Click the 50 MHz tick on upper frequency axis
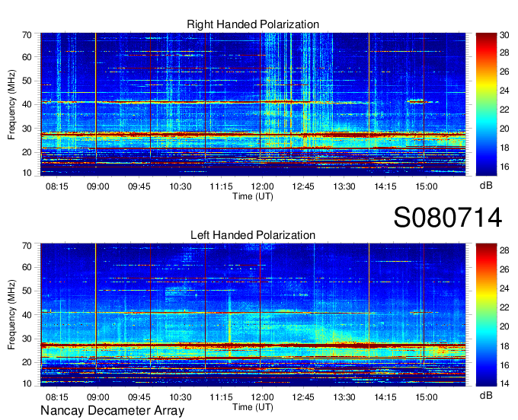The height and width of the screenshot is (420, 518). [27, 81]
